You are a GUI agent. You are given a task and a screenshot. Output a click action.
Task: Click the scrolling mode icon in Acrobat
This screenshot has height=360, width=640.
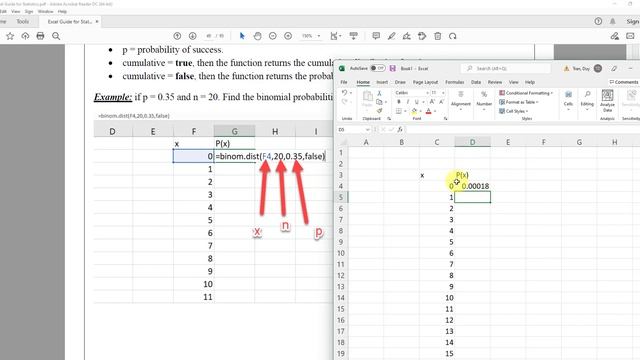(353, 36)
